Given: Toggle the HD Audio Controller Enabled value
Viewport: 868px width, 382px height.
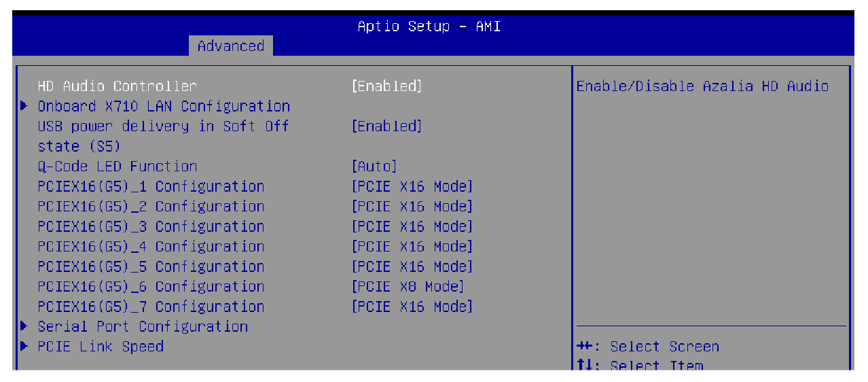Looking at the screenshot, I should pos(386,86).
